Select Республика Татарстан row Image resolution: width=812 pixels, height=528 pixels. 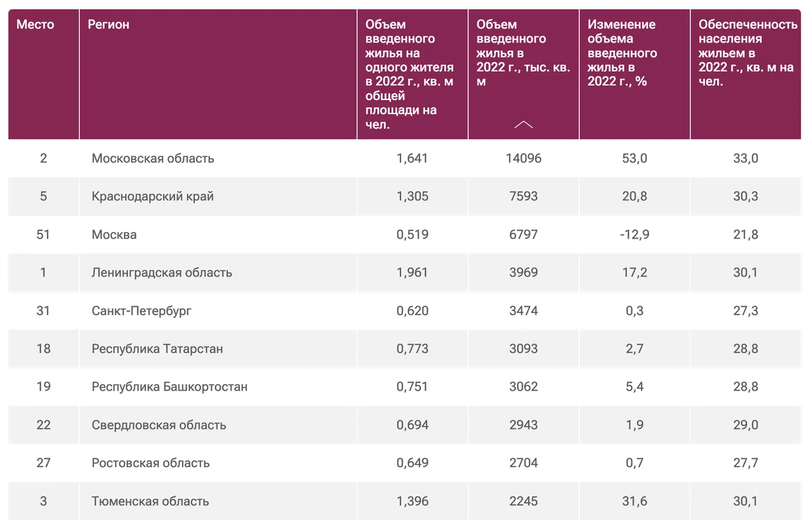406,349
